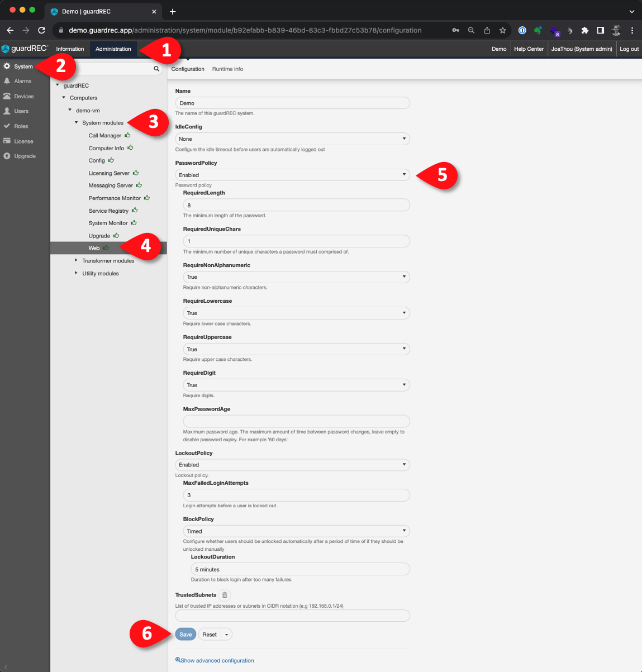
Task: Switch to the Runtime info tab
Action: click(x=227, y=69)
